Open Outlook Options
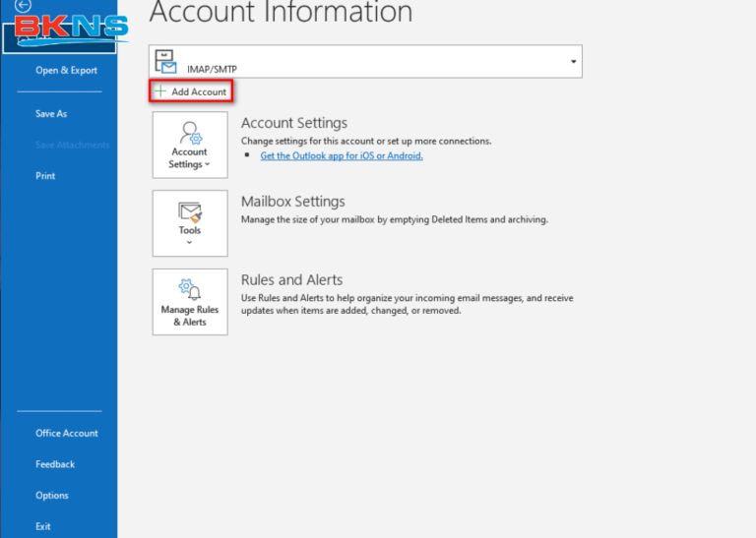This screenshot has width=756, height=538. (x=52, y=496)
